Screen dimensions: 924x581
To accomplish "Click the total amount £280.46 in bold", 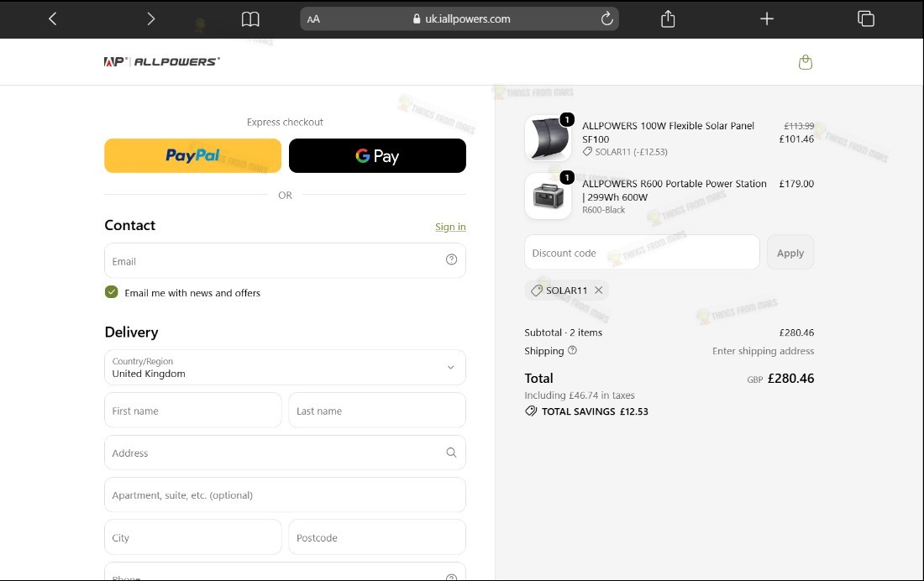I will [790, 379].
